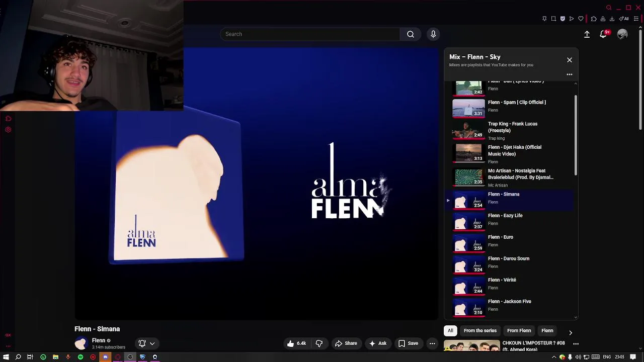This screenshot has height=362, width=644.
Task: Click the Windows Start button
Action: click(6, 357)
